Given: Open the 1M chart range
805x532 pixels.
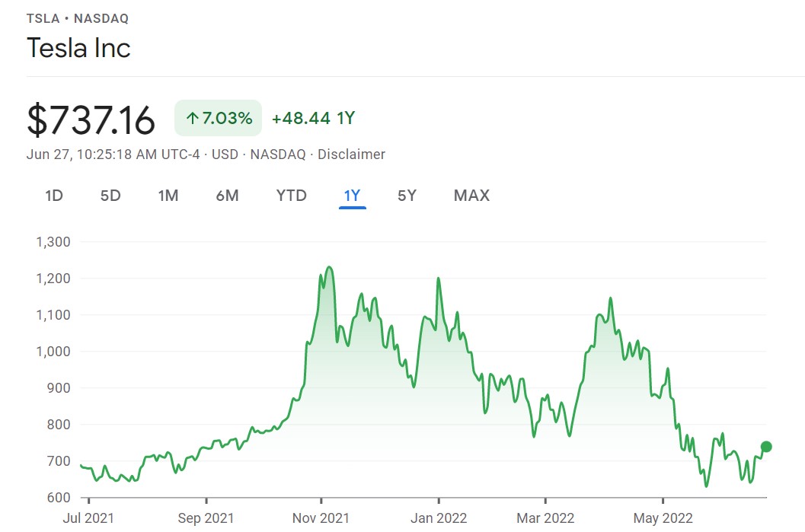Looking at the screenshot, I should [x=168, y=196].
